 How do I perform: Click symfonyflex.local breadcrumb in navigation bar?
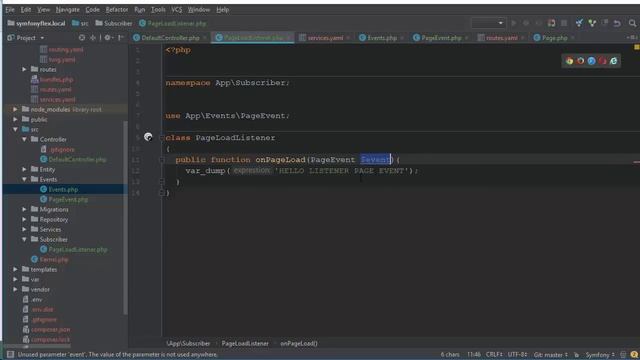pyautogui.click(x=36, y=23)
